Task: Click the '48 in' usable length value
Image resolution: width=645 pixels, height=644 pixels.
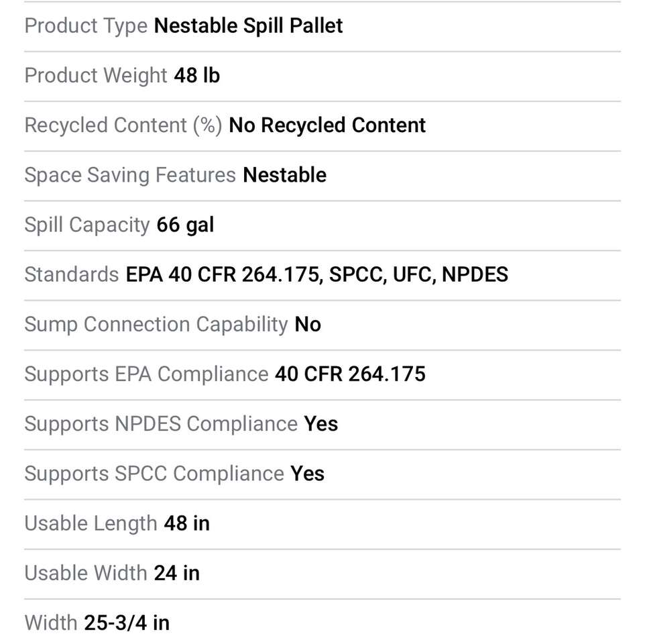Action: pyautogui.click(x=186, y=523)
